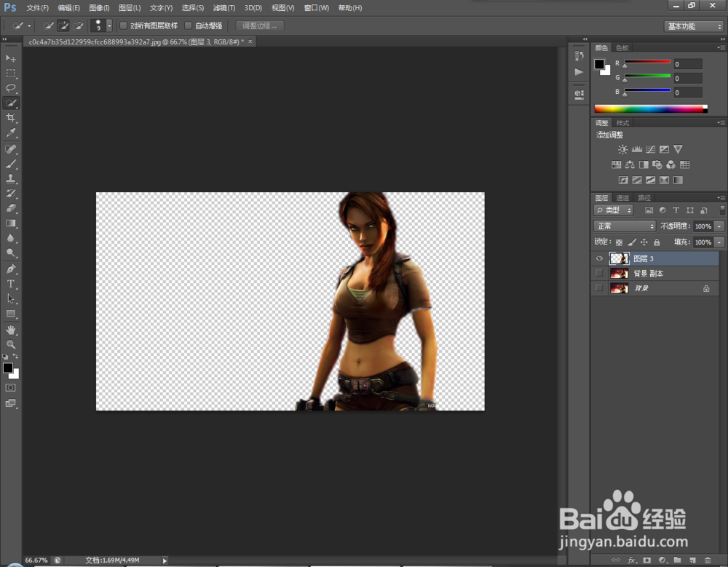728x567 pixels.
Task: Add Curves adjustment layer
Action: coord(650,149)
